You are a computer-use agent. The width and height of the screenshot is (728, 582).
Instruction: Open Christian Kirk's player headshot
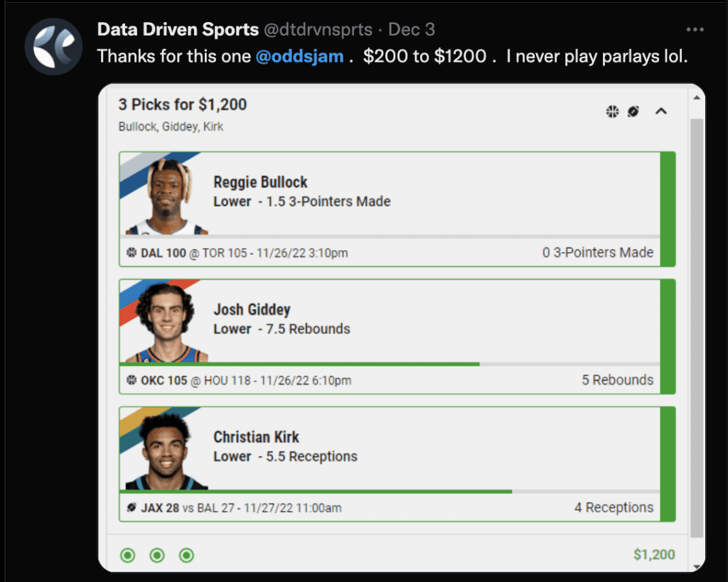166,451
